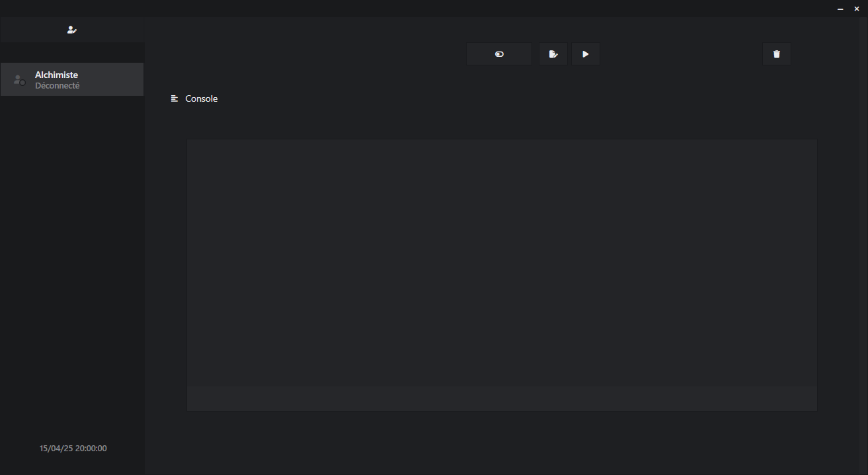Click the Alchimiste avatar status icon
Screen dimensions: 868x475
click(19, 80)
